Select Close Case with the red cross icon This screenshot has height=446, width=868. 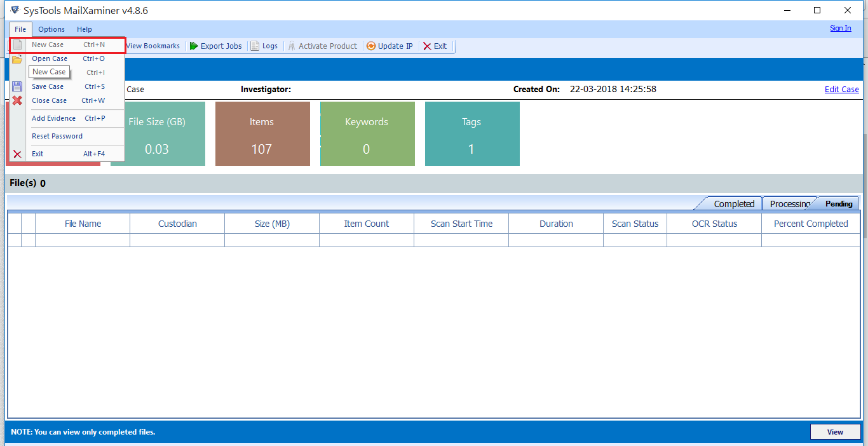[x=67, y=100]
